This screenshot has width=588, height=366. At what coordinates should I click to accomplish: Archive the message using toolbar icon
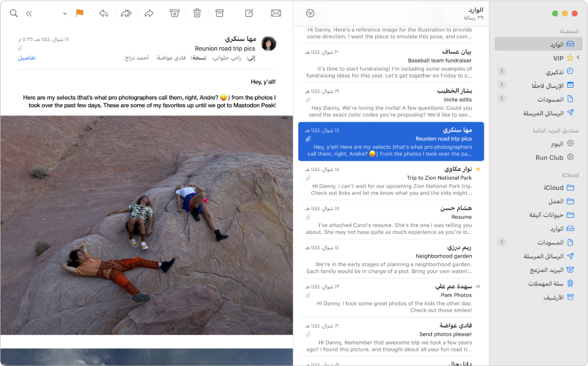click(x=219, y=13)
